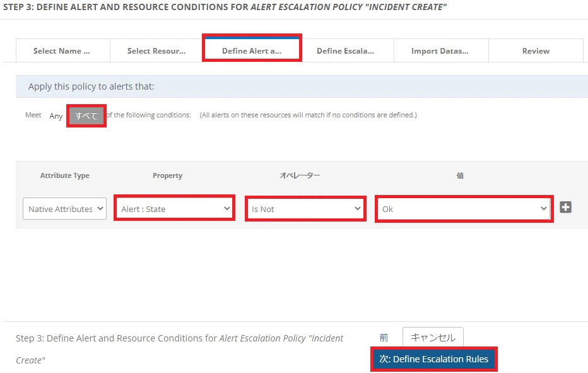Open the Is Not operator dropdown
Screen dimensions: 588x373
(305, 209)
